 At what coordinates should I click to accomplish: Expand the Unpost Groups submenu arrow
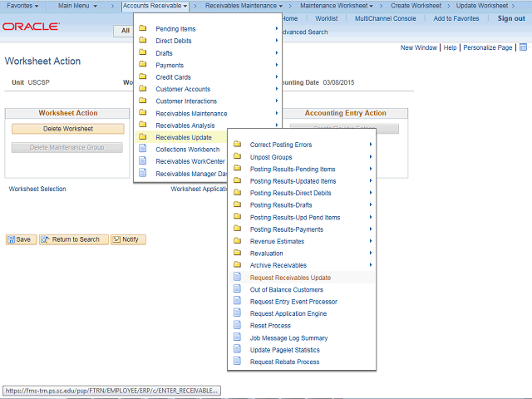tap(370, 157)
